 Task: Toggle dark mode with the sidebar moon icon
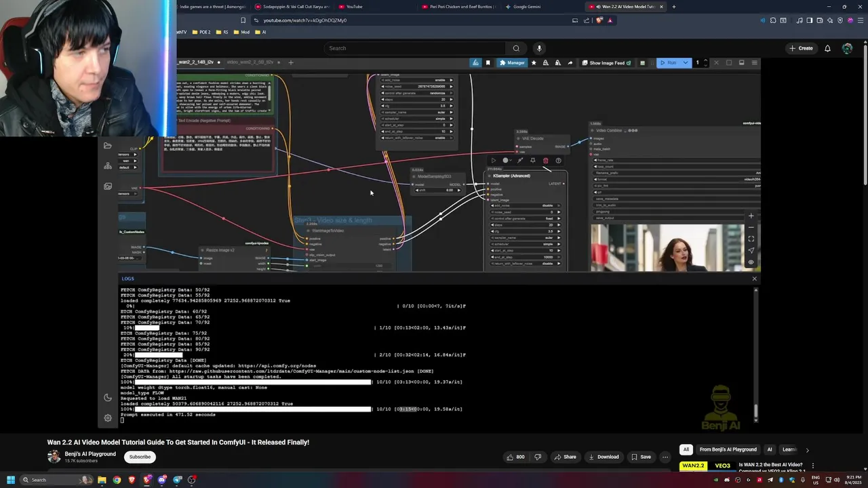click(108, 398)
